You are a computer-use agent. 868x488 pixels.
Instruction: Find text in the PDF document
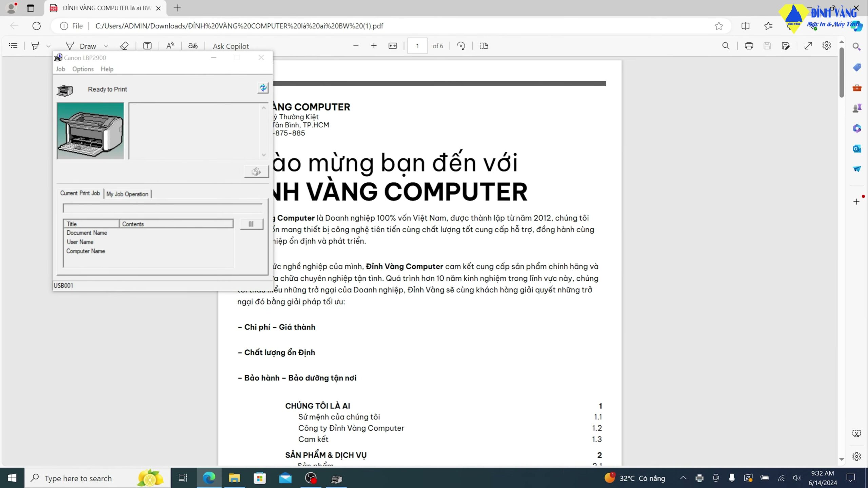[726, 46]
